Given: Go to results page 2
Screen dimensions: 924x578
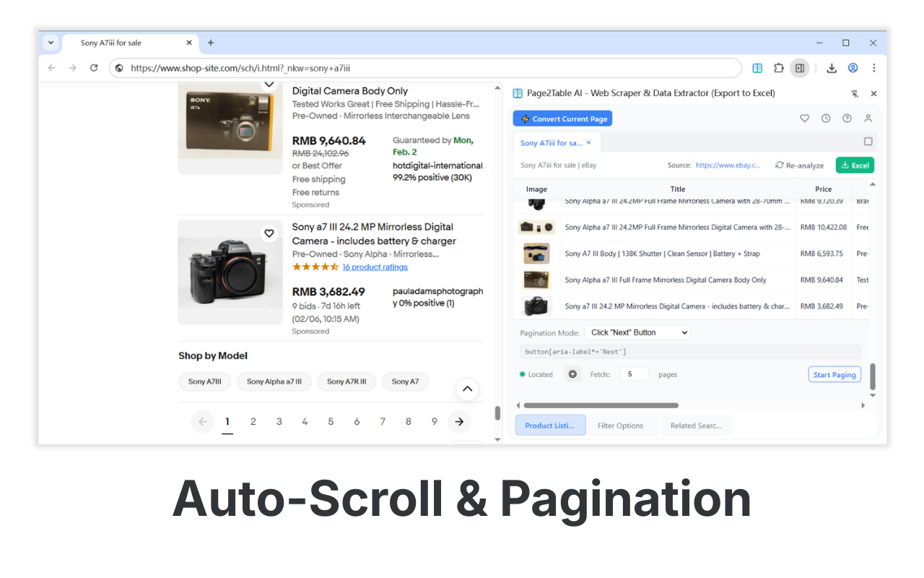Looking at the screenshot, I should coord(253,422).
